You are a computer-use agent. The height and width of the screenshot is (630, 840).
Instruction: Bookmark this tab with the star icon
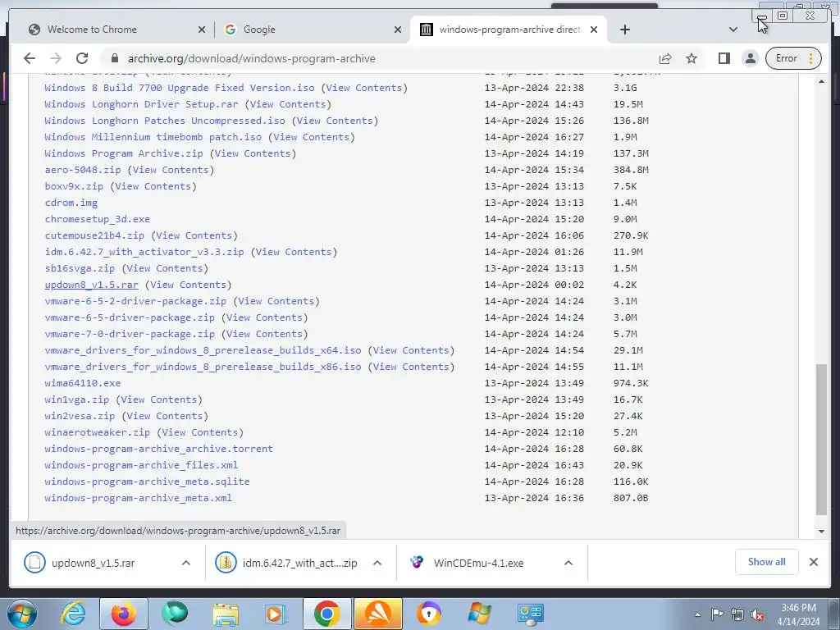[x=692, y=58]
